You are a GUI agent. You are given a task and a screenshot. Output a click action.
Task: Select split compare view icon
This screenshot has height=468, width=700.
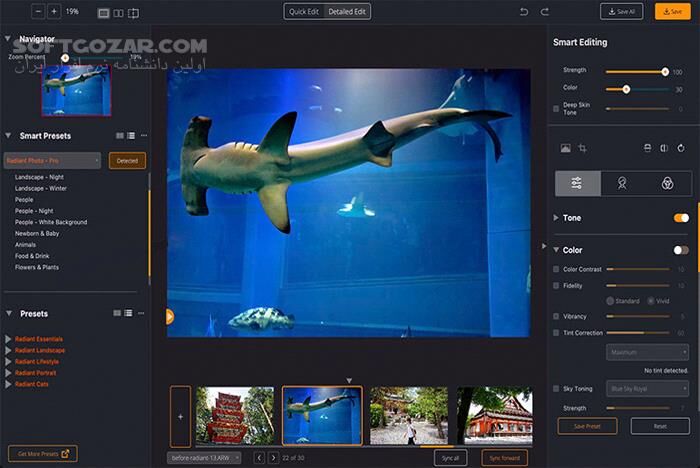pos(133,13)
